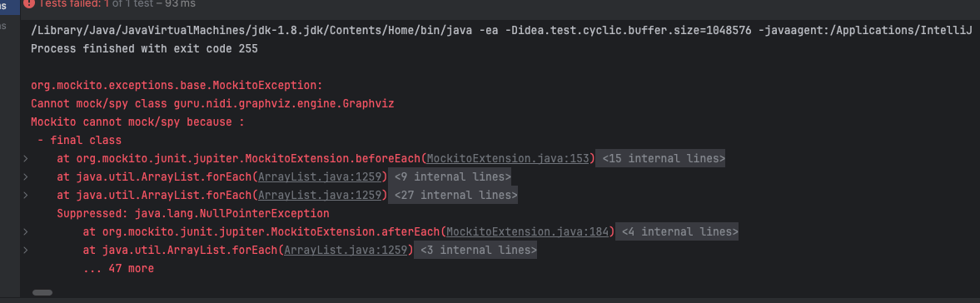Unfold the <27 internal lines> region
The height and width of the screenshot is (303, 980).
point(452,196)
